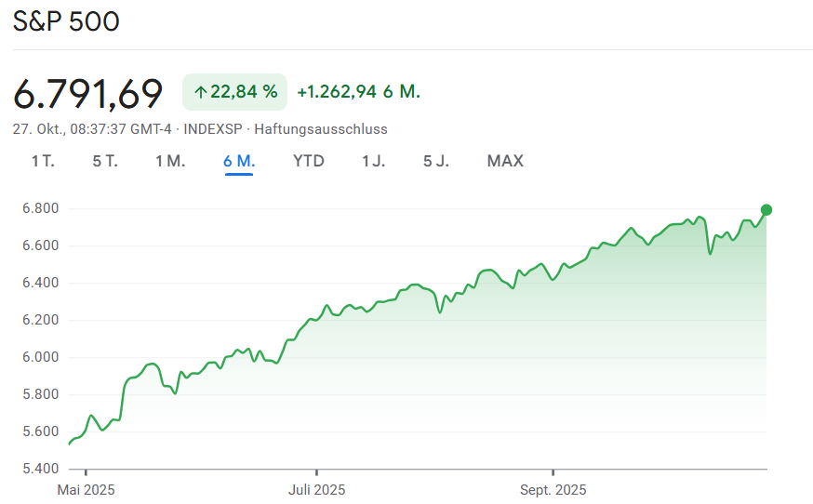
Task: Select the active 6 M. tab
Action: click(x=239, y=161)
